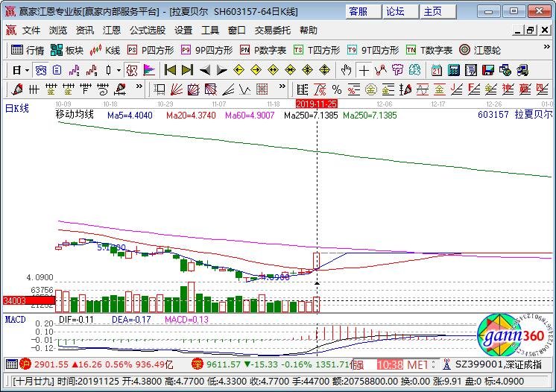Click yellow diamond vertical double arrow
This screenshot has height=392, width=556.
[324, 70]
